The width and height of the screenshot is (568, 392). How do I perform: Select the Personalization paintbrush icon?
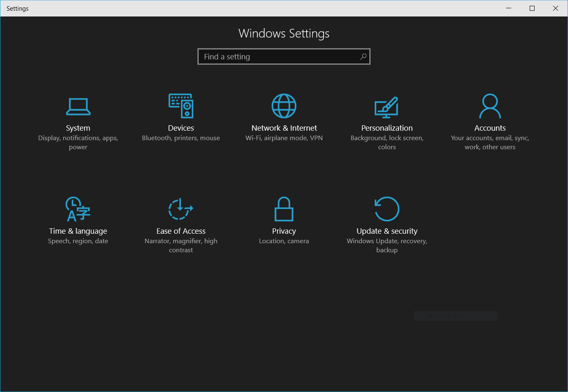click(x=387, y=107)
